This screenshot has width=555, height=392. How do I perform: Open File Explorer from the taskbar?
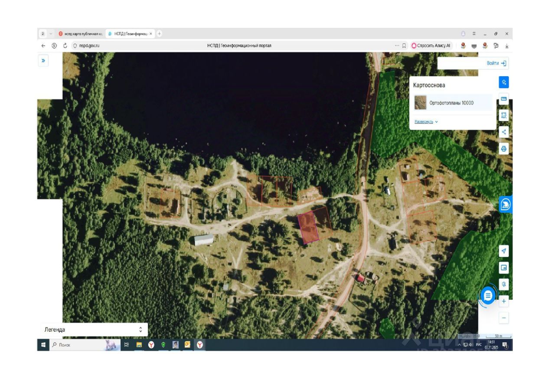[x=139, y=345]
